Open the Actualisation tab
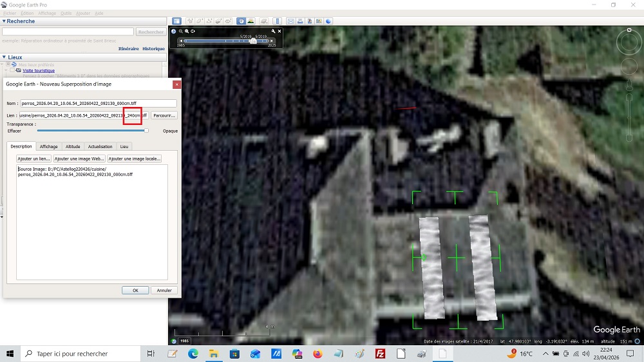Image resolution: width=644 pixels, height=362 pixels. [100, 147]
